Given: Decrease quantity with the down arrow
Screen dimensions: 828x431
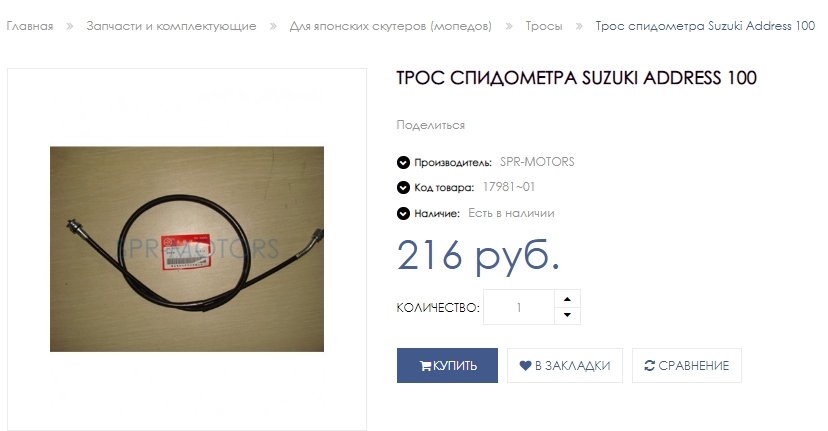Looking at the screenshot, I should (567, 315).
